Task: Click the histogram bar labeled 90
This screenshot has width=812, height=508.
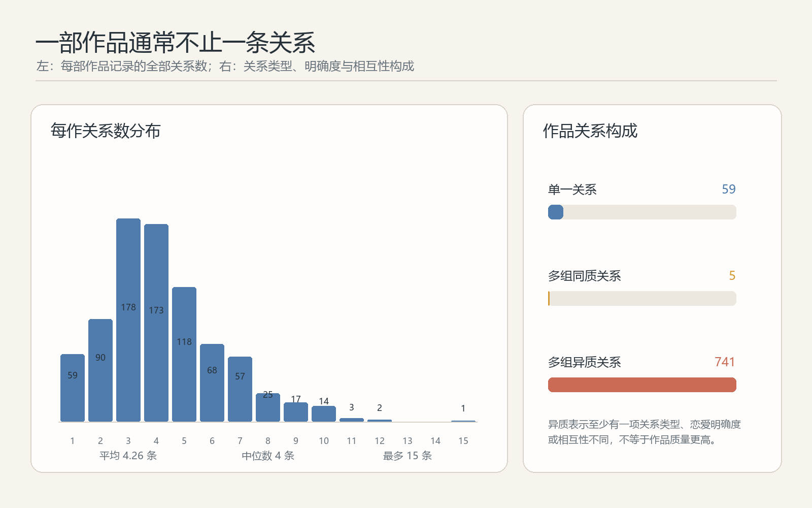Action: point(100,370)
